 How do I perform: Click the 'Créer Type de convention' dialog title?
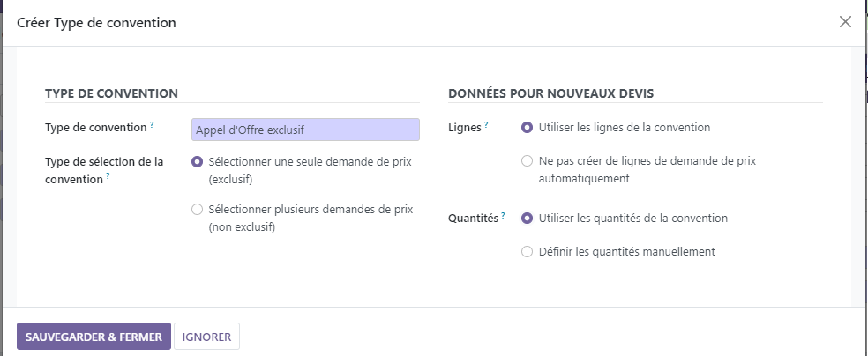(96, 23)
